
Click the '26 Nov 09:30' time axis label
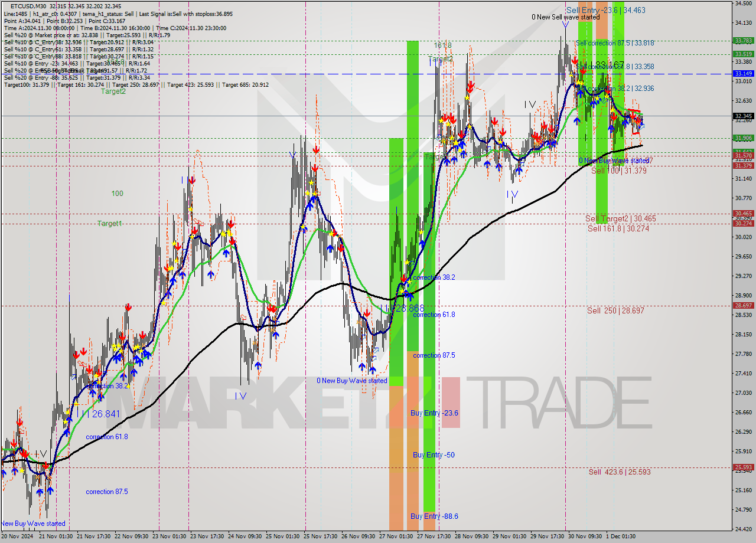[358, 537]
